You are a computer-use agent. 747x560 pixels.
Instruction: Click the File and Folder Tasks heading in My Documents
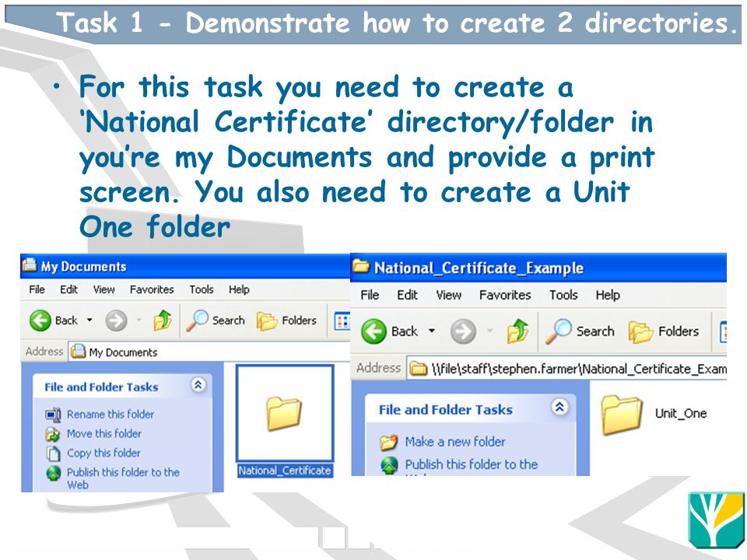(101, 387)
